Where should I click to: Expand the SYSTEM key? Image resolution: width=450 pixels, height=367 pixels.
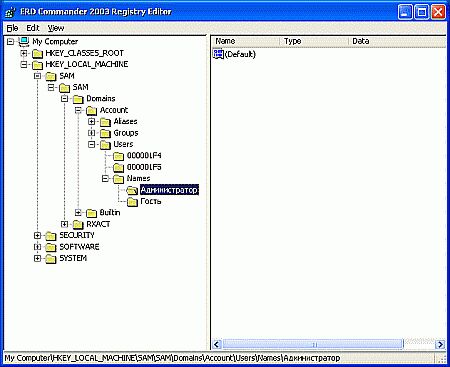[x=37, y=258]
